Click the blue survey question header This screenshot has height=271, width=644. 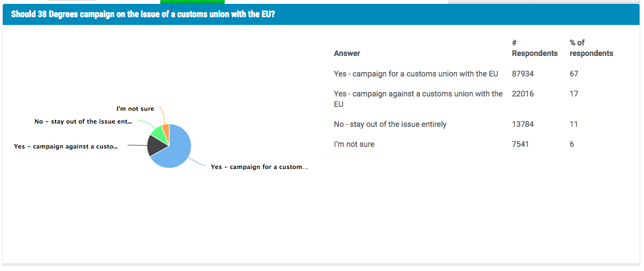321,14
